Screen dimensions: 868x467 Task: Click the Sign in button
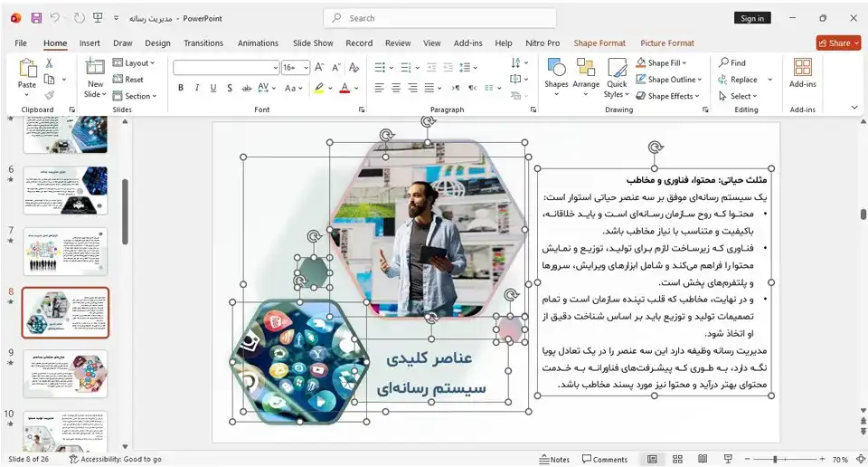(752, 18)
